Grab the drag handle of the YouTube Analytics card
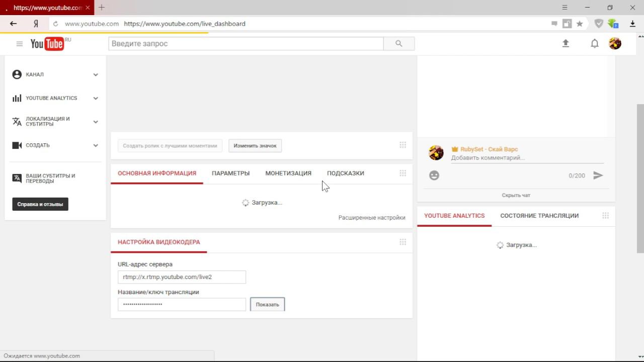This screenshot has width=644, height=362. point(605,215)
